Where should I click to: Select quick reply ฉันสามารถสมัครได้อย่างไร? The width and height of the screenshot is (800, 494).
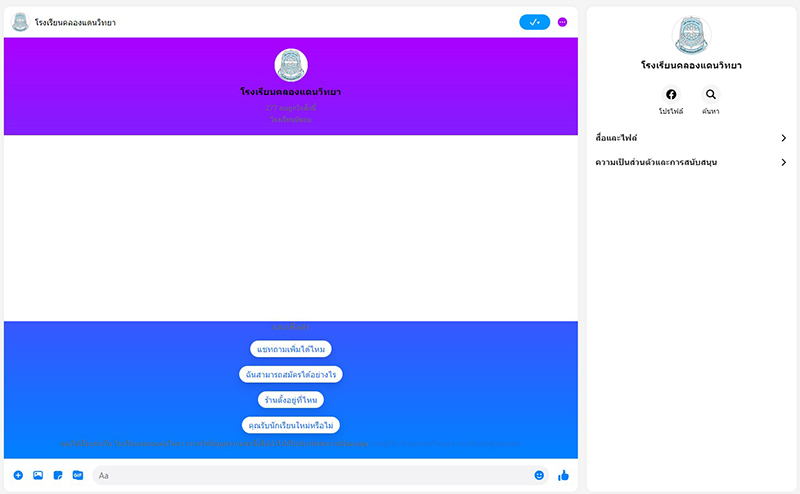click(x=291, y=374)
